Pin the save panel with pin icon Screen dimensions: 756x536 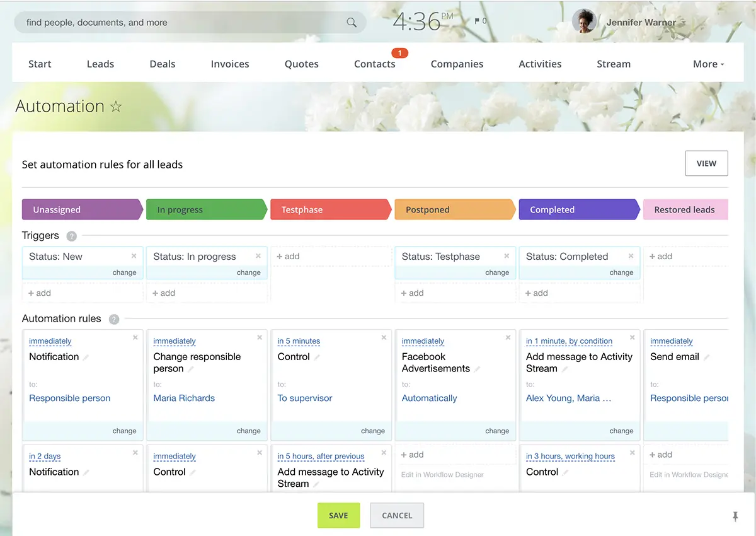tap(735, 516)
